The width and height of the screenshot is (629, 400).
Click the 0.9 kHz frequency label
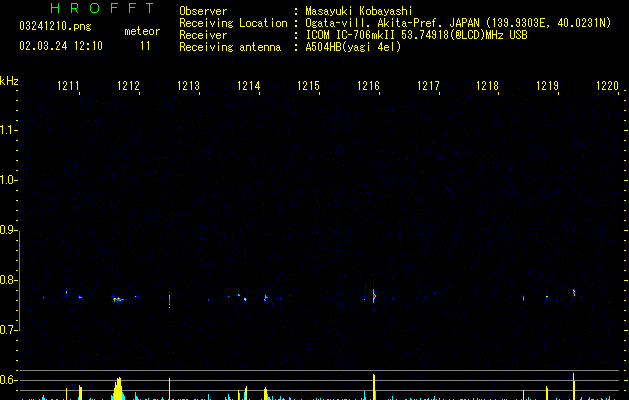(x=8, y=230)
